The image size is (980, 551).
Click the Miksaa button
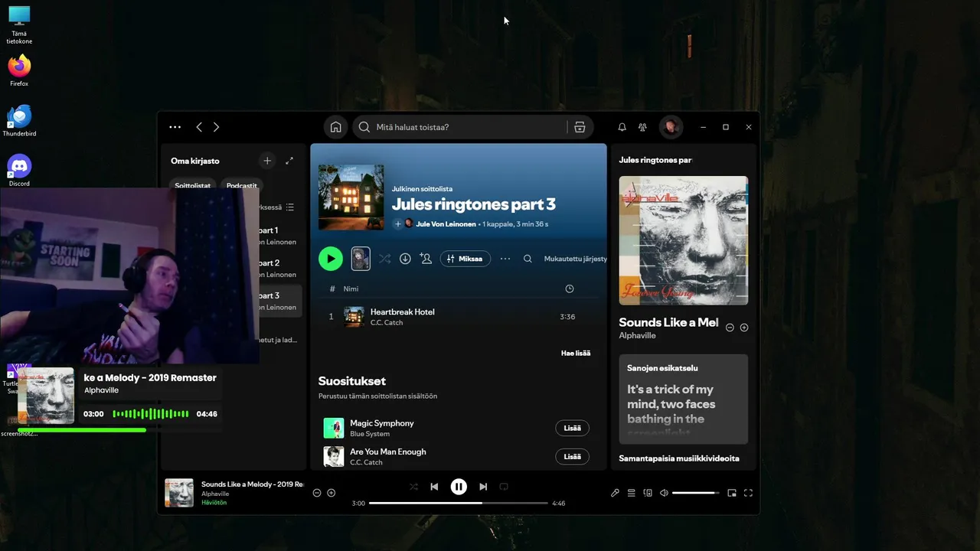pyautogui.click(x=465, y=259)
